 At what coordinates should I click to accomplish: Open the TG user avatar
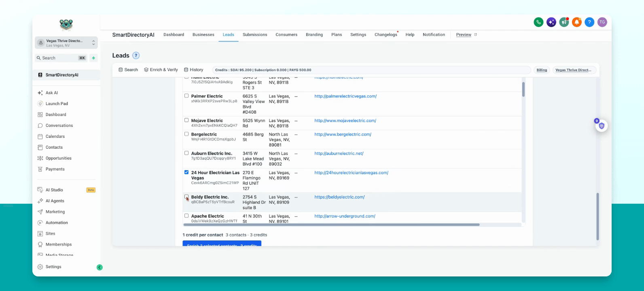coord(602,22)
